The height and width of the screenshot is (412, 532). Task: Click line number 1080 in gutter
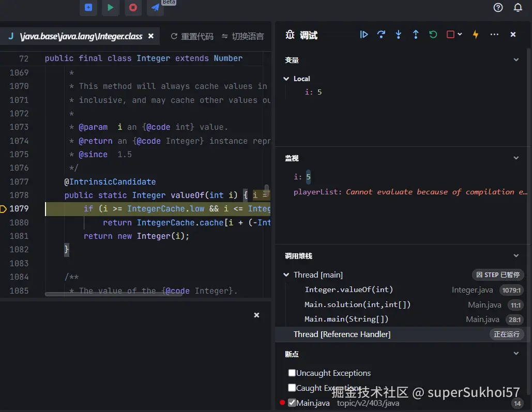click(x=19, y=223)
